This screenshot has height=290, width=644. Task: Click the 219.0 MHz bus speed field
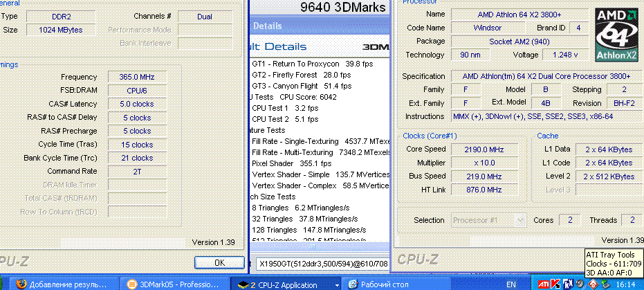[x=484, y=176]
